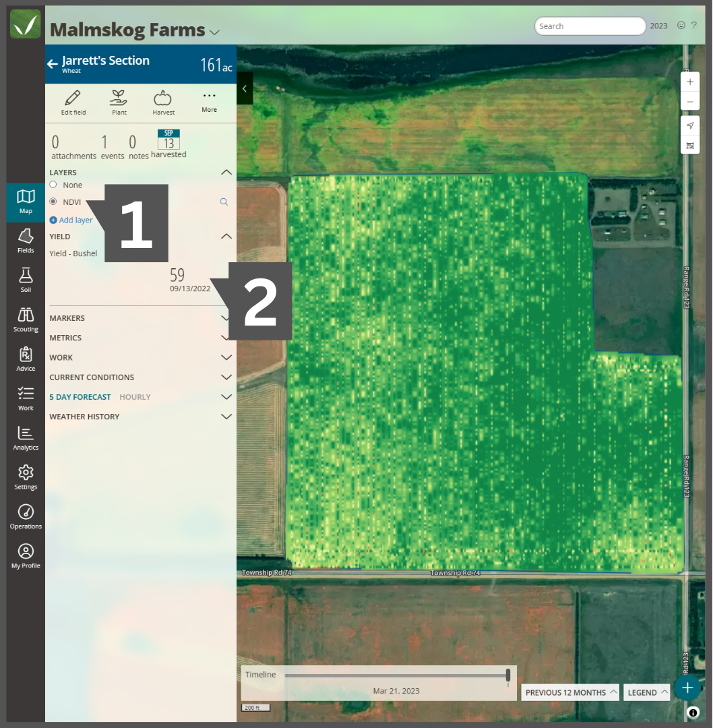This screenshot has height=728, width=713.
Task: Click the green leaf app logo
Action: pyautogui.click(x=25, y=24)
